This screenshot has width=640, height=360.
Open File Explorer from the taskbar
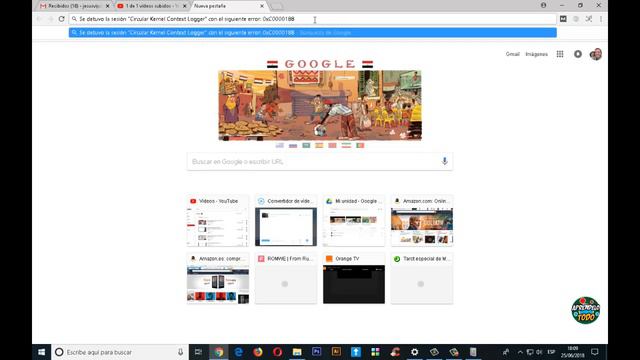tap(297, 352)
